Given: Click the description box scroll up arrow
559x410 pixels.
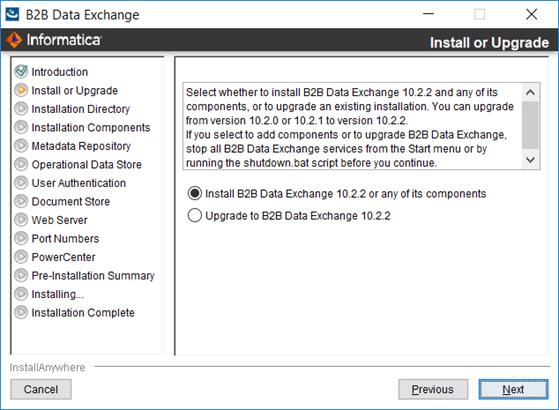Looking at the screenshot, I should (530, 92).
